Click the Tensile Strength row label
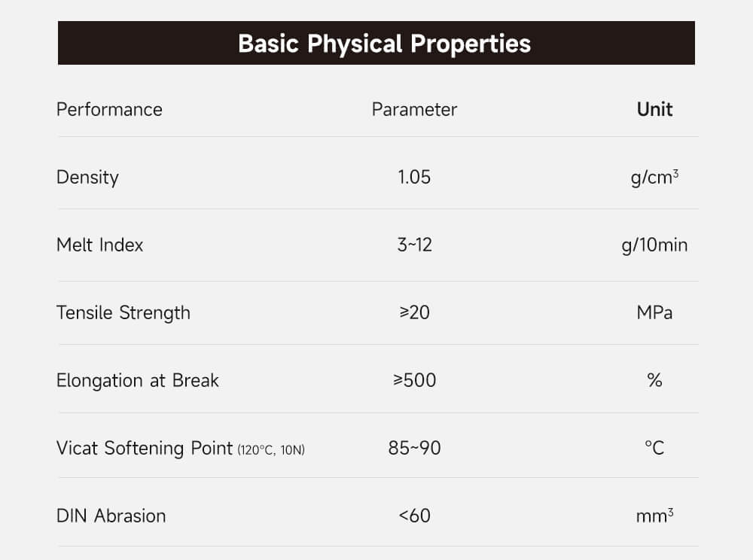The width and height of the screenshot is (753, 560). [123, 312]
